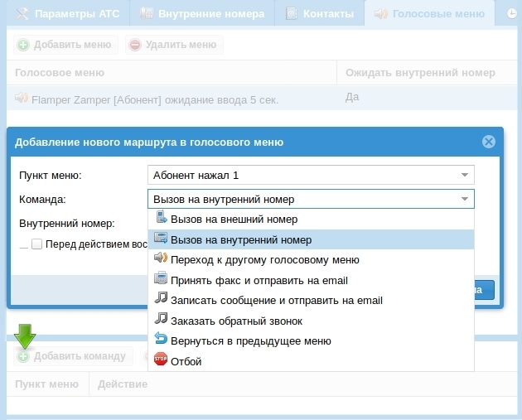This screenshot has height=420, width=522.
Task: Click the note icon beside 'Заказать обратный звонок'
Action: click(161, 320)
